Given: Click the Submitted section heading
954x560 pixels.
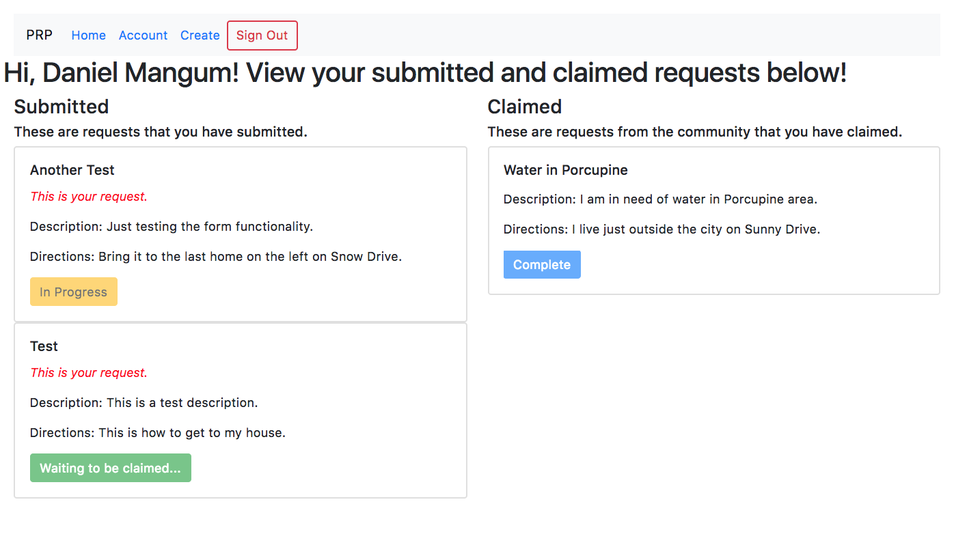Looking at the screenshot, I should point(61,107).
